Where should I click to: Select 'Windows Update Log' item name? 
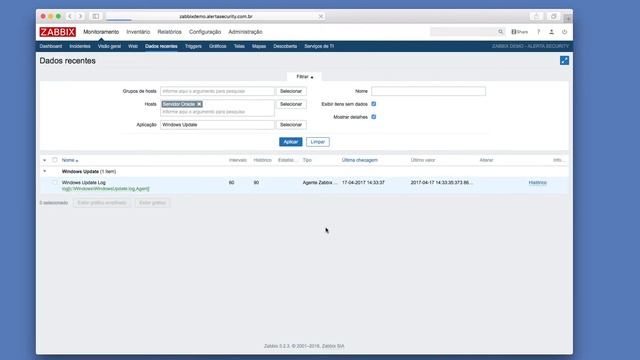(x=84, y=182)
